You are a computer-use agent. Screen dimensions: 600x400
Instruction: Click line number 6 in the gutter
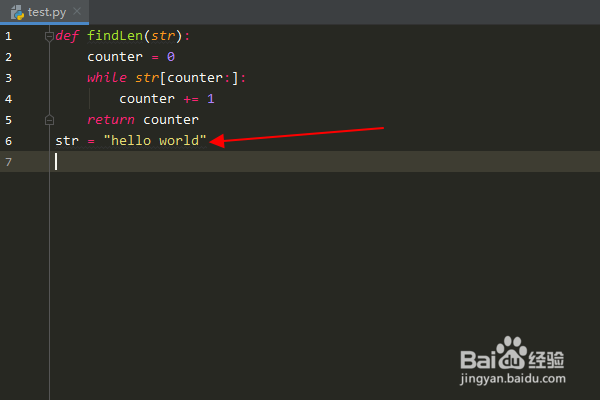point(8,141)
